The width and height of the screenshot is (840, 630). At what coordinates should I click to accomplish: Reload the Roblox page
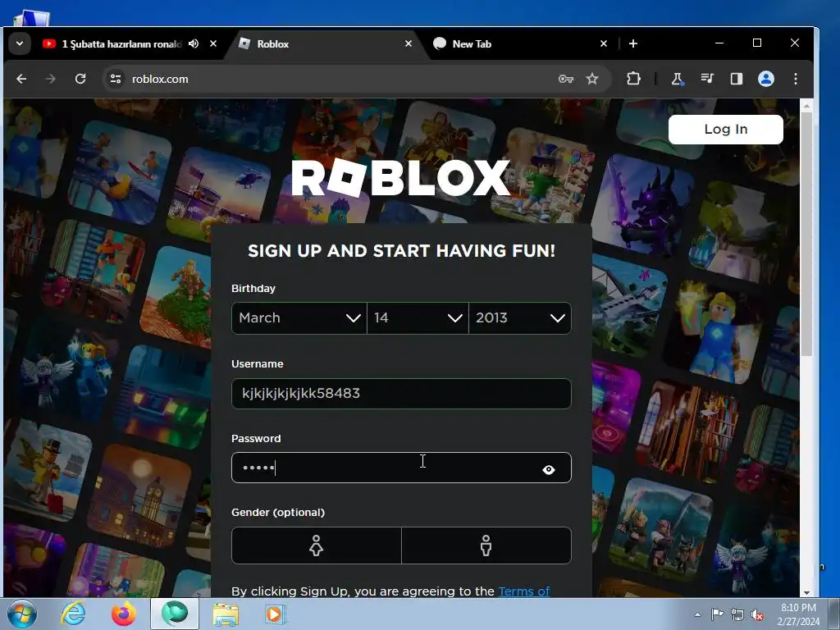coord(80,79)
